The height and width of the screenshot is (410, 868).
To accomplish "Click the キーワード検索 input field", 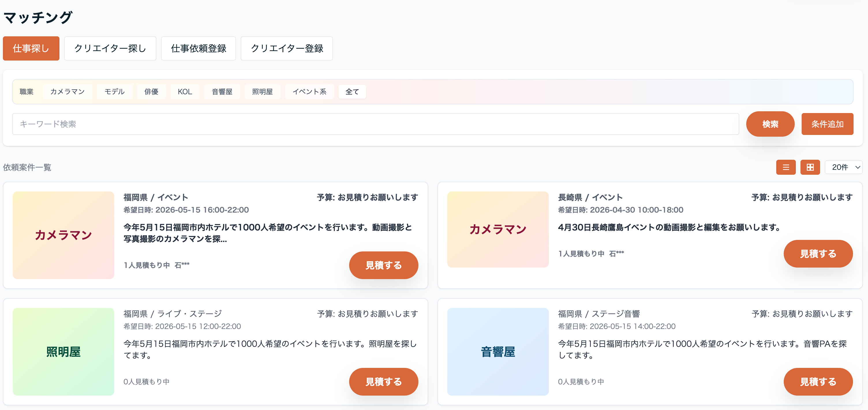I will point(375,124).
